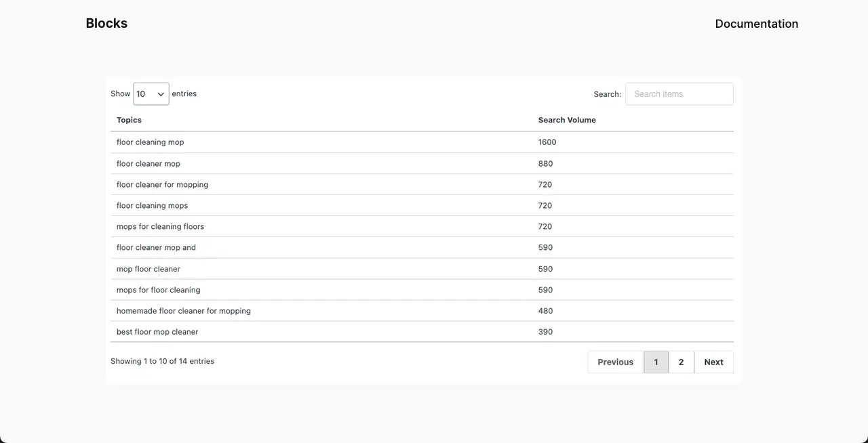Screen dimensions: 868x443
Task: Go to Next page
Action: click(713, 362)
